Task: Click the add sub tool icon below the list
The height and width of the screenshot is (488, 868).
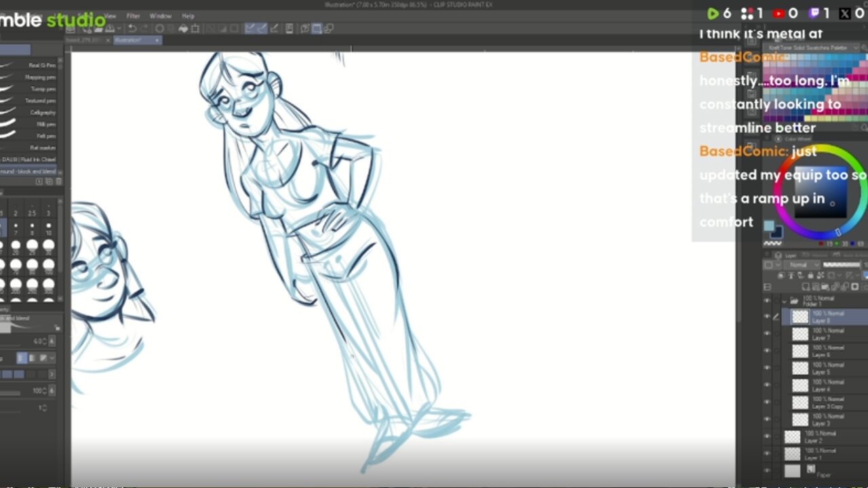Action: 39,182
